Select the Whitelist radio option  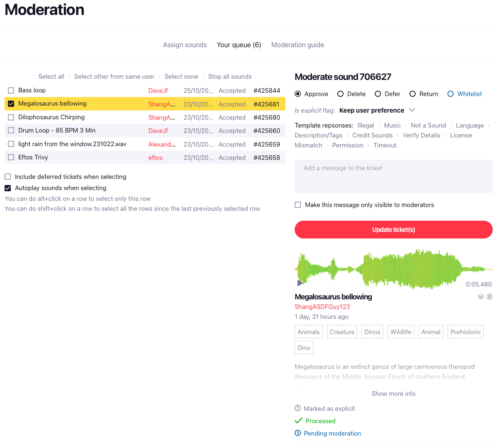450,94
